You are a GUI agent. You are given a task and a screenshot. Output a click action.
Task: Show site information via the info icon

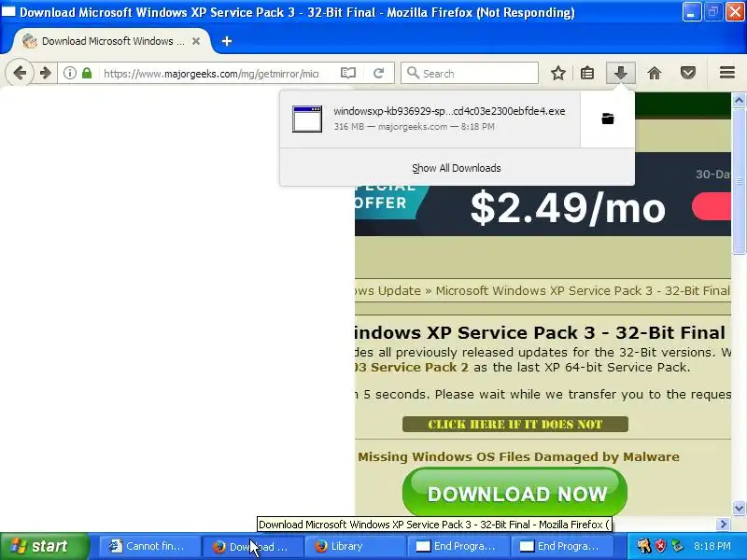pyautogui.click(x=69, y=73)
